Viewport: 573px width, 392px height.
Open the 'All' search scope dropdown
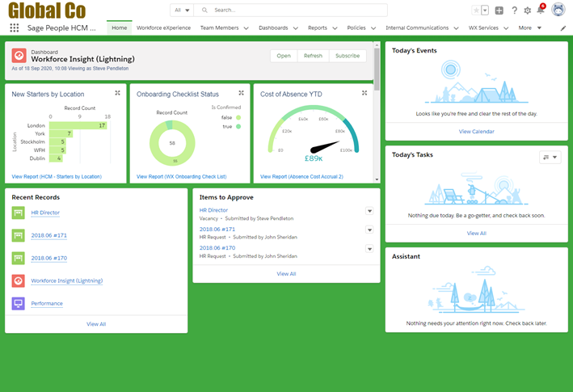(182, 11)
